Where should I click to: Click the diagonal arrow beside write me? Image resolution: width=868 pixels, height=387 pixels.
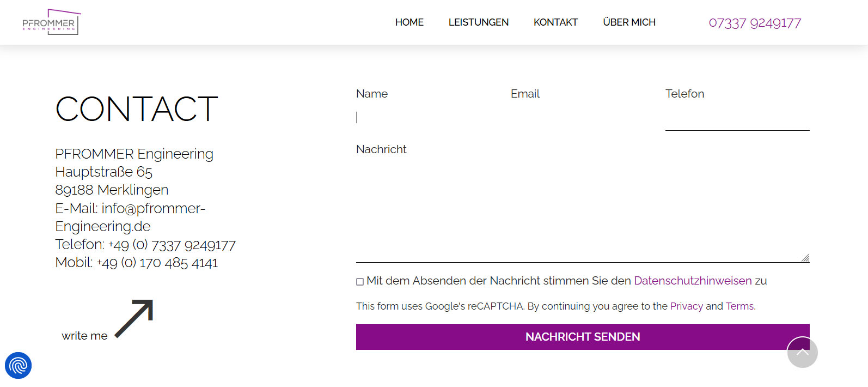coord(135,318)
